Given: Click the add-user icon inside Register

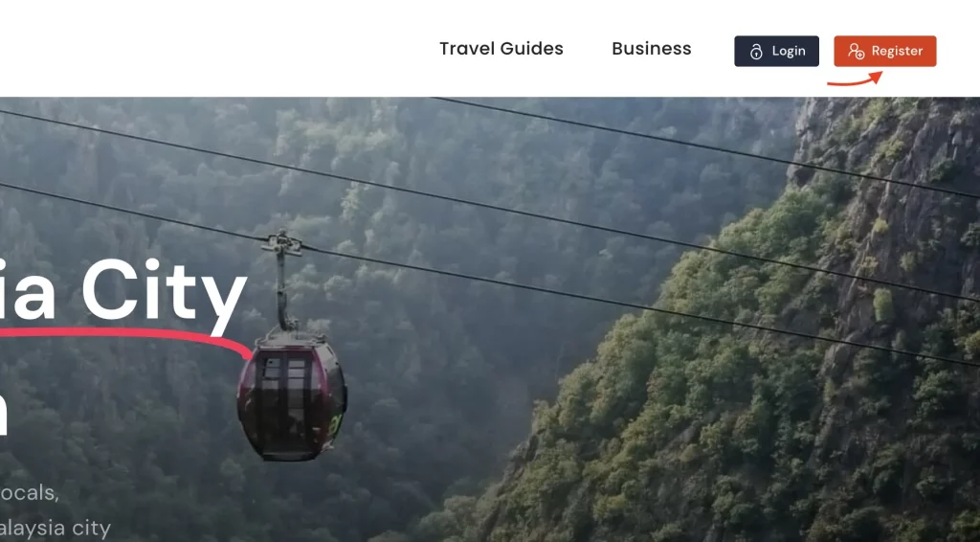Looking at the screenshot, I should (857, 52).
